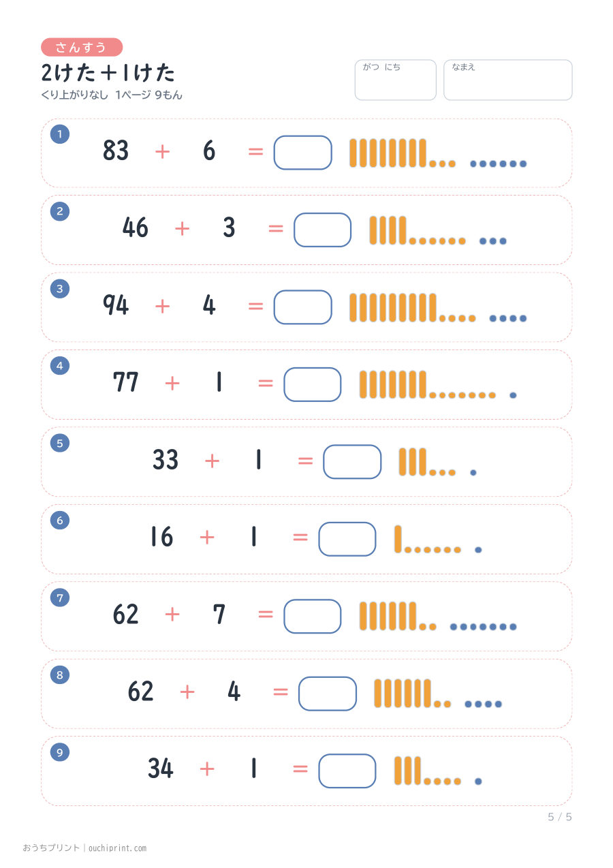Click the 5 / 5 page number
Image resolution: width=613 pixels, height=868 pixels.
[x=560, y=817]
